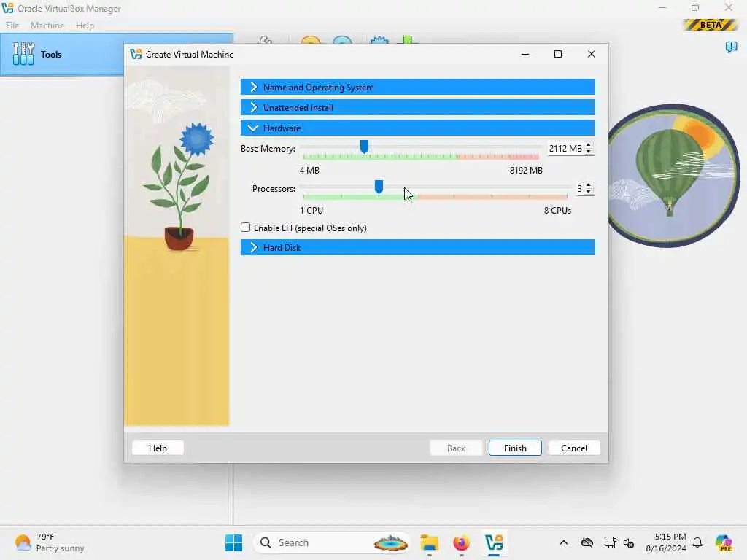This screenshot has width=747, height=560.
Task: Expand the Hard Disk section
Action: click(418, 248)
